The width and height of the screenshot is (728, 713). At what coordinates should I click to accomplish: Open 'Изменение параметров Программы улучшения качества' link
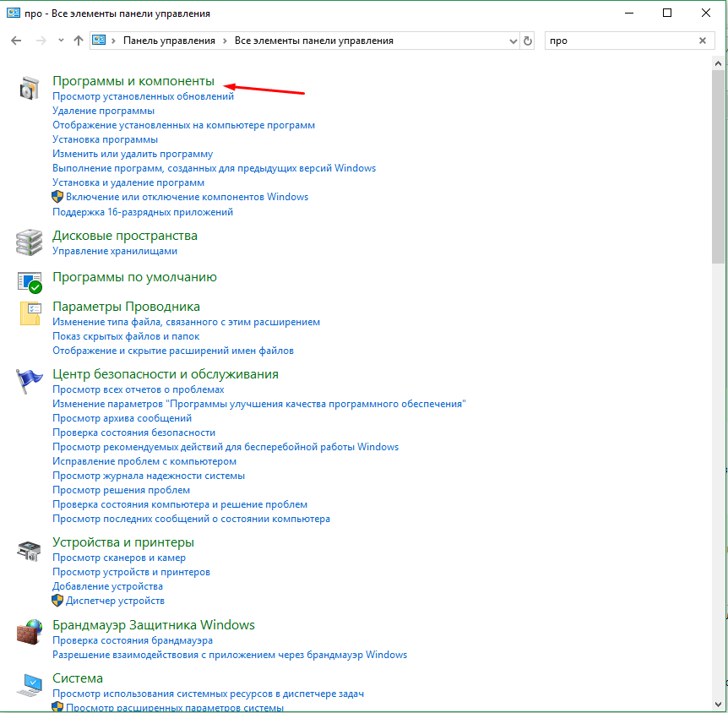click(x=259, y=404)
